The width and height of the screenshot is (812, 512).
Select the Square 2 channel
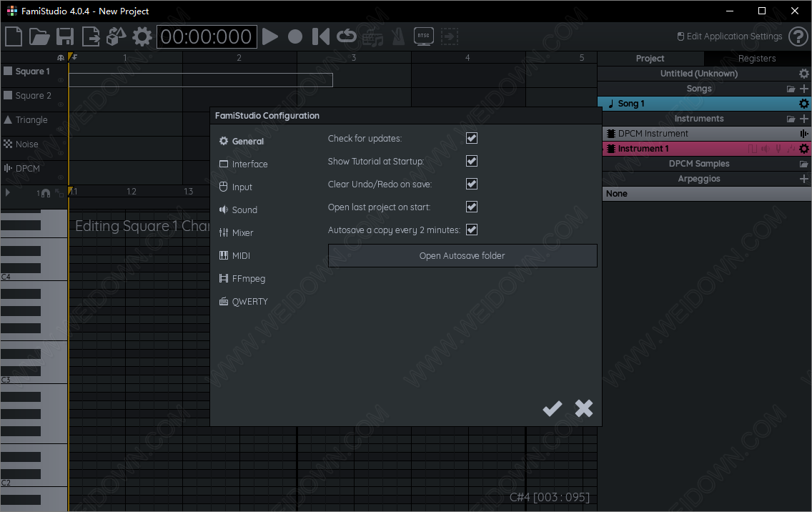pos(34,96)
